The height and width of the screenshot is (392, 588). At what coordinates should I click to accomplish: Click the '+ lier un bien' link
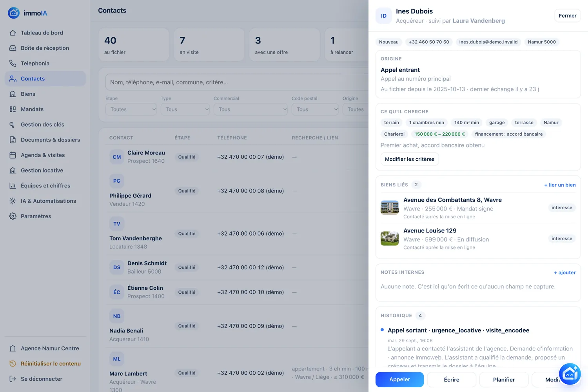560,185
